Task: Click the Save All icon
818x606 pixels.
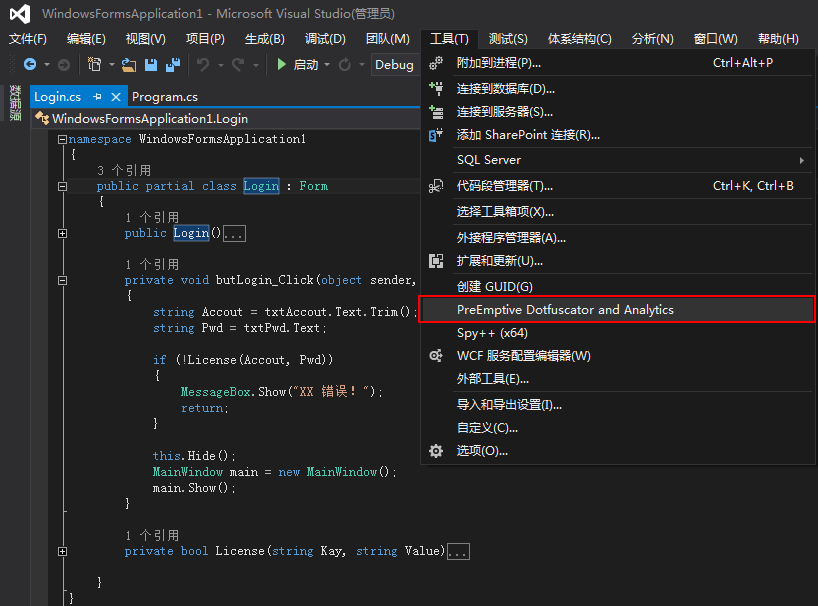Action: tap(173, 65)
